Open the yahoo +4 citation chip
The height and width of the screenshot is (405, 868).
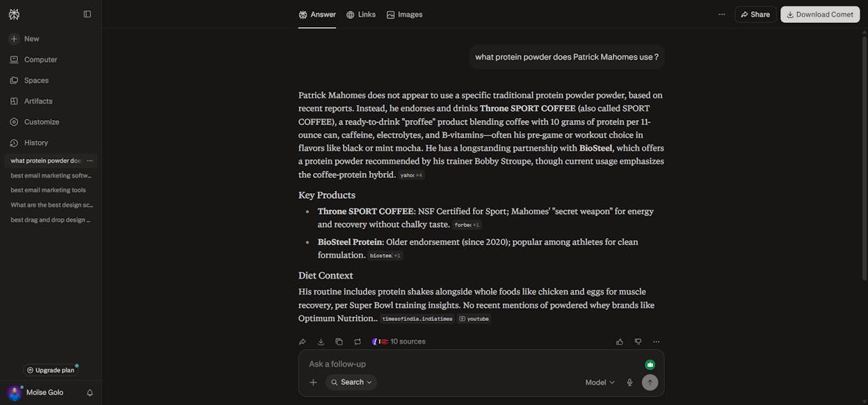tap(412, 175)
